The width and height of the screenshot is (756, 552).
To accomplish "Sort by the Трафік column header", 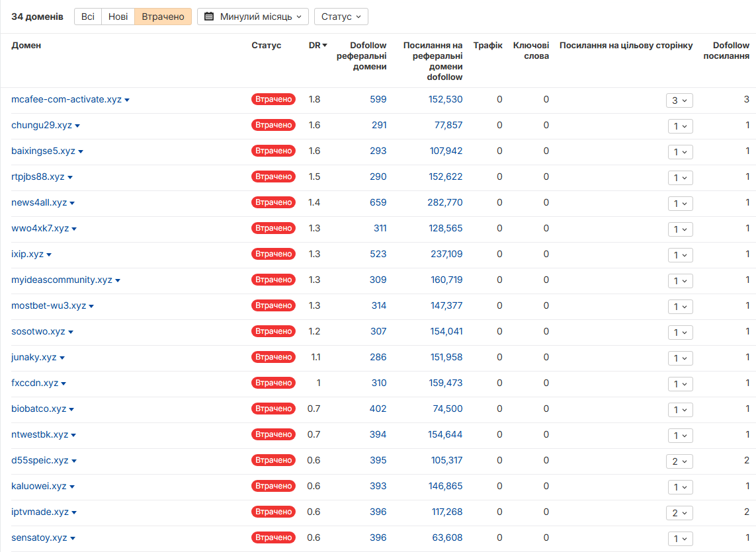I will pyautogui.click(x=487, y=46).
